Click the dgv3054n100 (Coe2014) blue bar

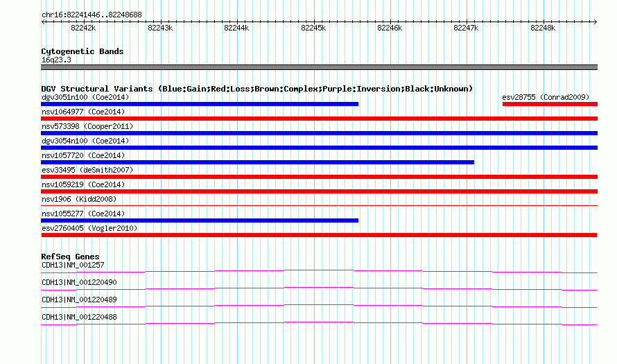pos(319,148)
